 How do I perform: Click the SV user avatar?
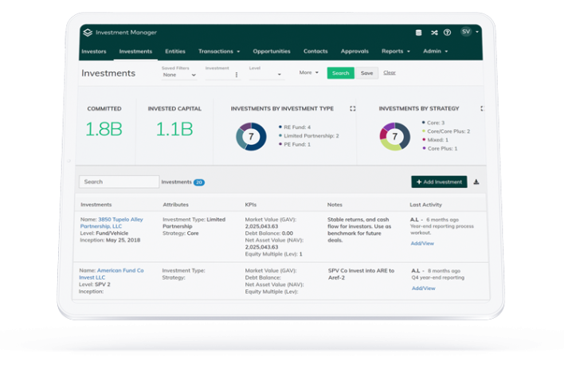coord(466,32)
